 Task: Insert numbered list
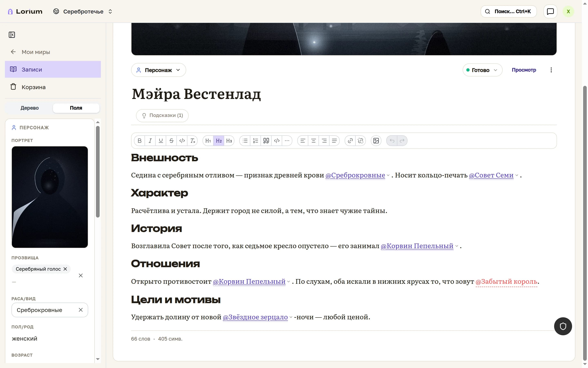[255, 141]
